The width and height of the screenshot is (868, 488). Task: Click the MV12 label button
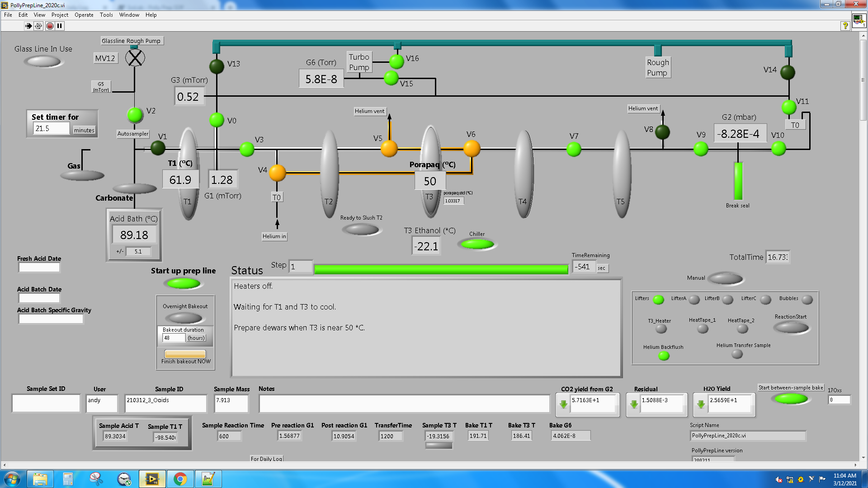point(105,58)
